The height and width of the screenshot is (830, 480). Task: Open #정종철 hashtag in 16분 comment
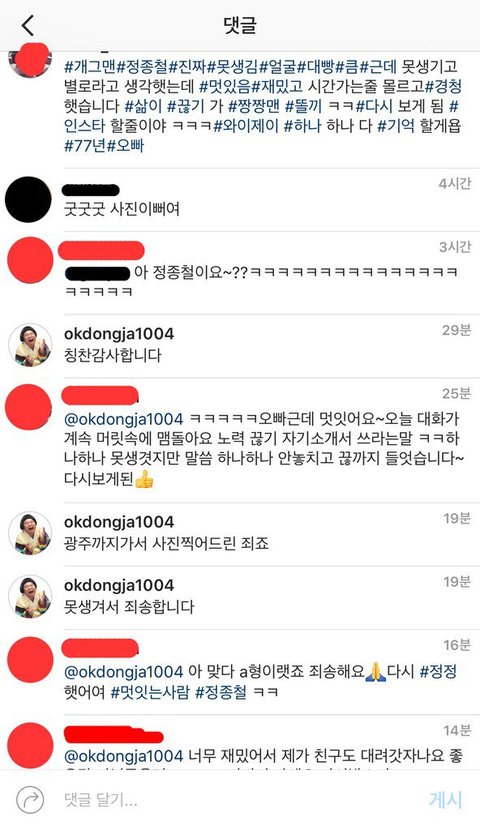click(221, 692)
